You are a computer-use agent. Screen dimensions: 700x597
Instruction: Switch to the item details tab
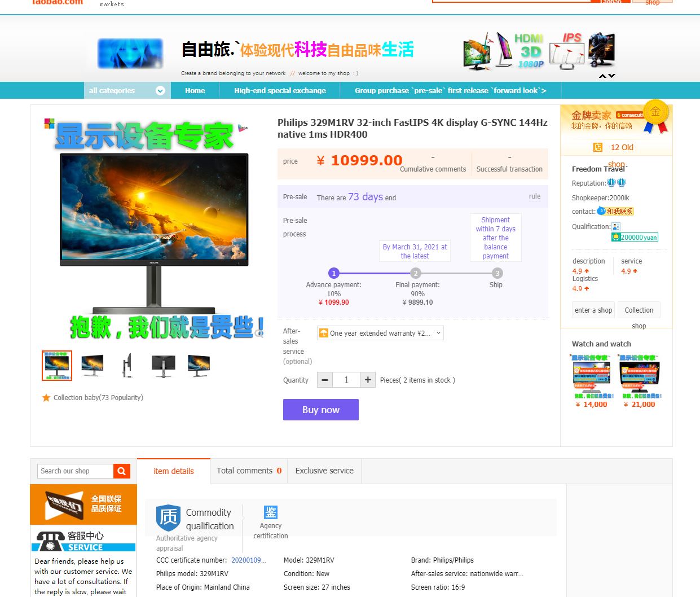(x=174, y=471)
